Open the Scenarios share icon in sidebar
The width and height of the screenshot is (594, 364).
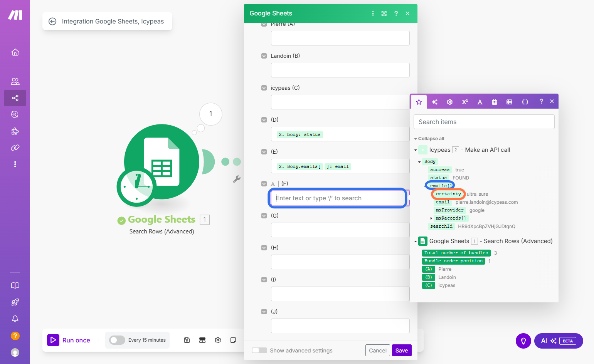pos(15,98)
